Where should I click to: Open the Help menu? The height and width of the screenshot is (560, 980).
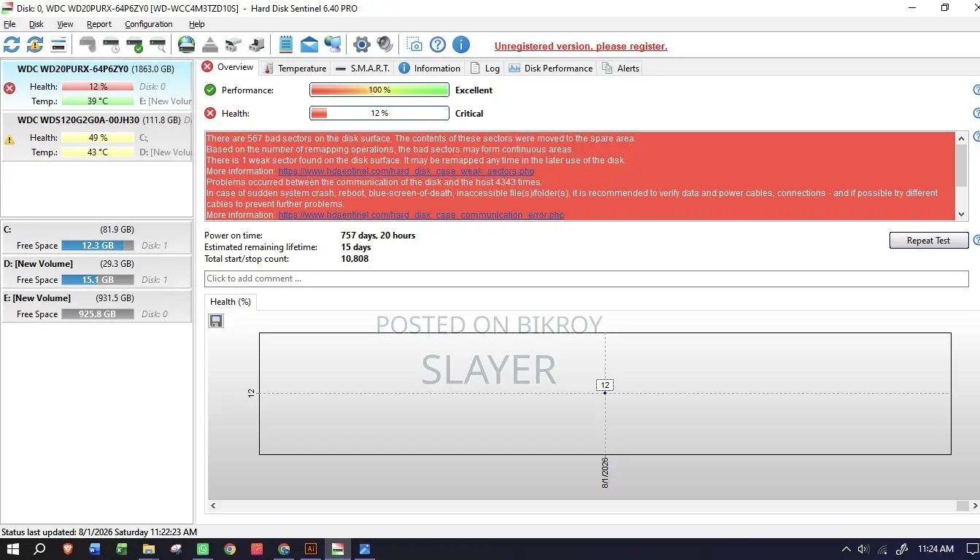pos(197,24)
